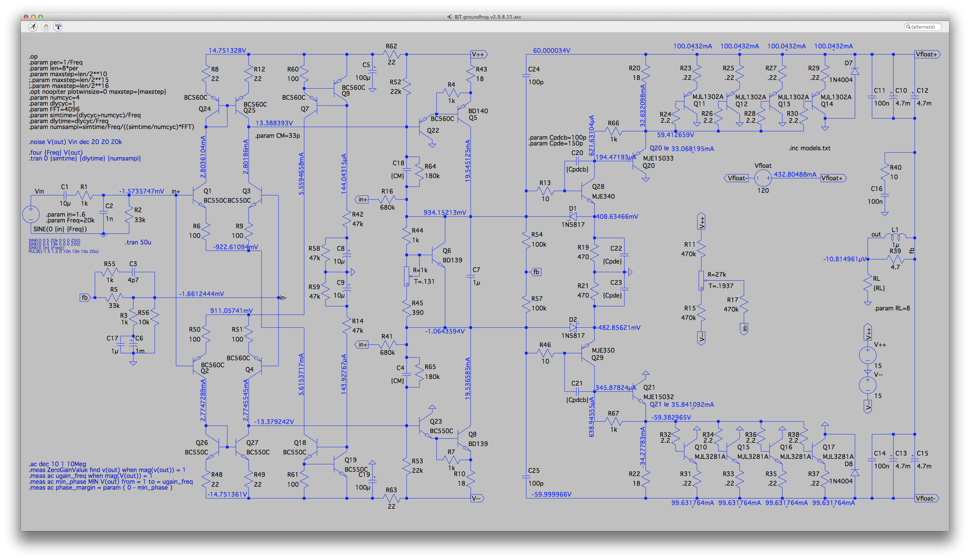The width and height of the screenshot is (970, 560).
Task: Click the .inc models.txt directive
Action: [x=809, y=148]
